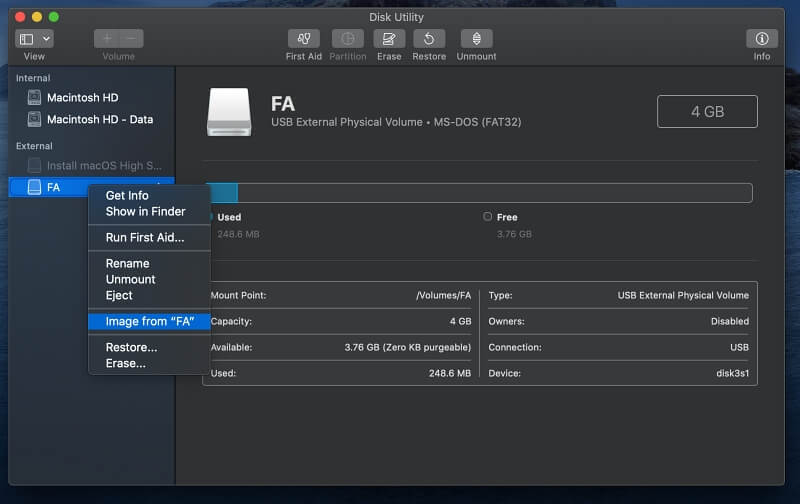Open the Info toolbar button
Image resolution: width=800 pixels, height=504 pixels.
point(762,39)
